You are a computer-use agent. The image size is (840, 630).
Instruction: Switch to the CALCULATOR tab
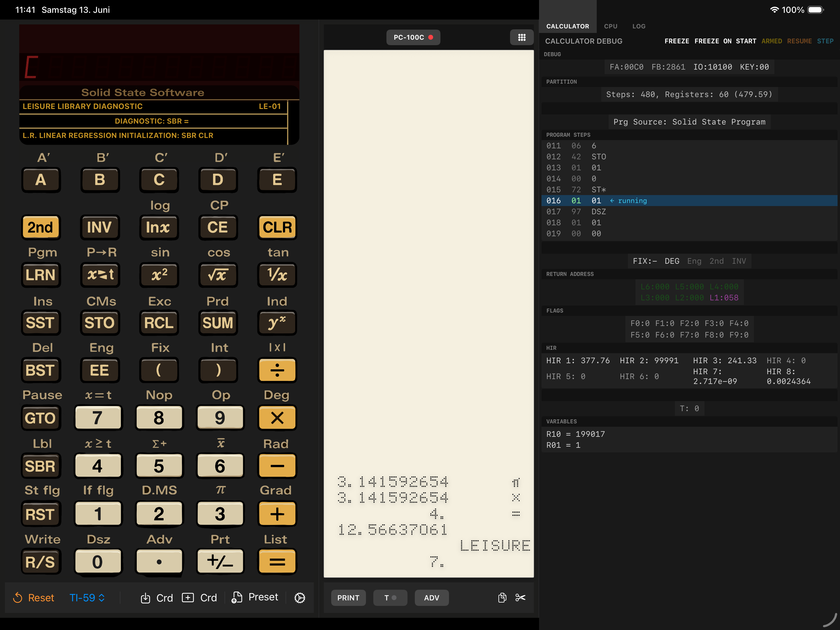(x=567, y=26)
